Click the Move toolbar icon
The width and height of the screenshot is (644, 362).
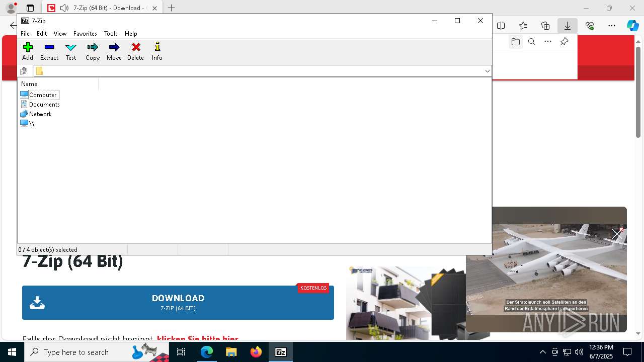(x=114, y=51)
